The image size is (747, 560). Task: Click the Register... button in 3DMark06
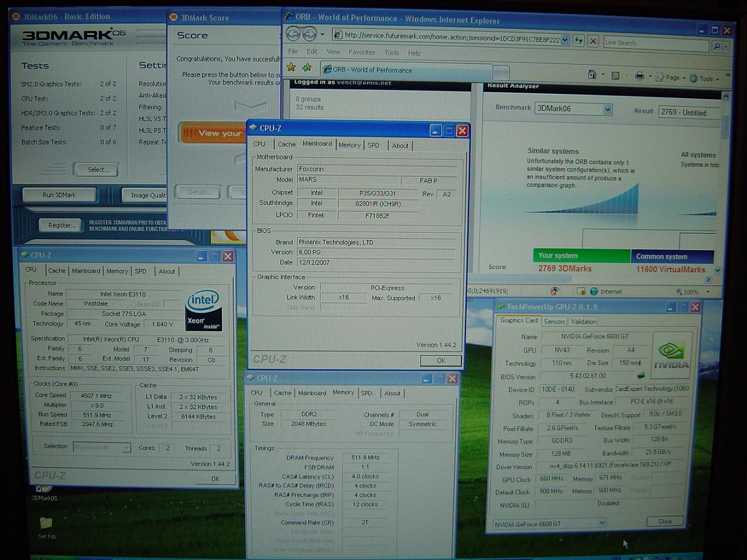[61, 226]
